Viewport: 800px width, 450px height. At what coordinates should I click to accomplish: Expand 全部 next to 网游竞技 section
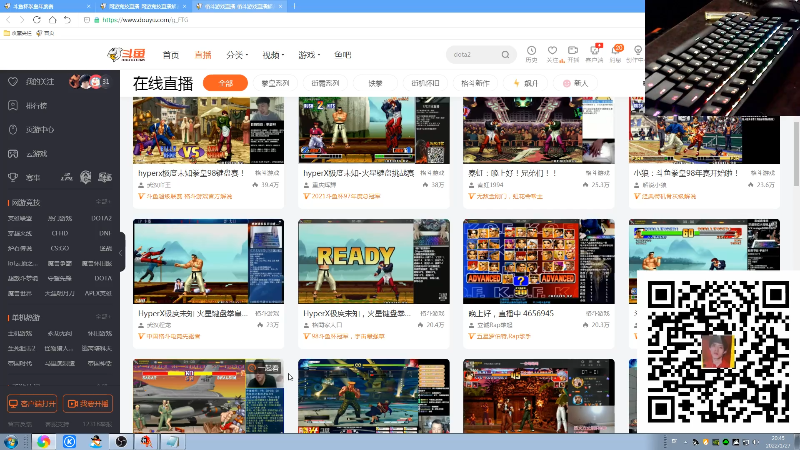coord(103,202)
